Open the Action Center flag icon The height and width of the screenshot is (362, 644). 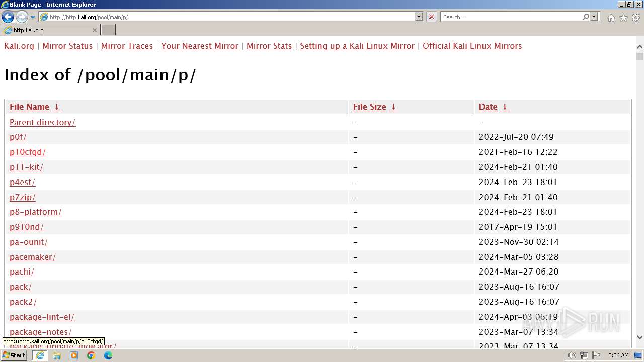click(596, 355)
